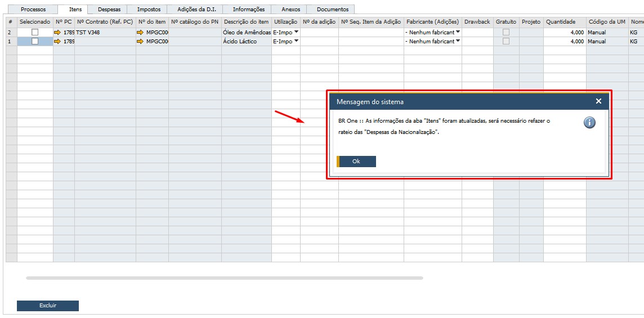The width and height of the screenshot is (644, 318).
Task: Click Manual UM code in Ácido Láctico row
Action: click(607, 41)
